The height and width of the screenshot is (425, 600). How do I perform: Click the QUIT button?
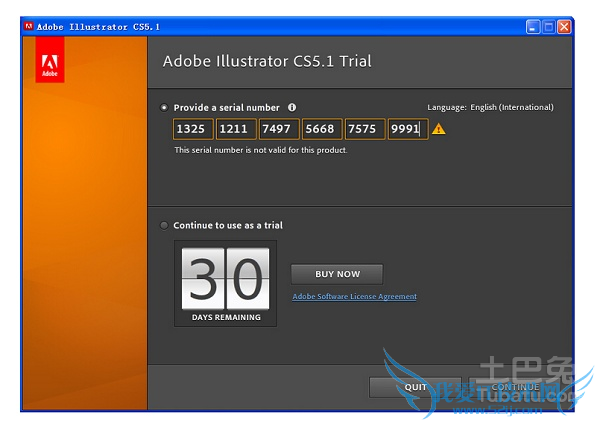[415, 387]
